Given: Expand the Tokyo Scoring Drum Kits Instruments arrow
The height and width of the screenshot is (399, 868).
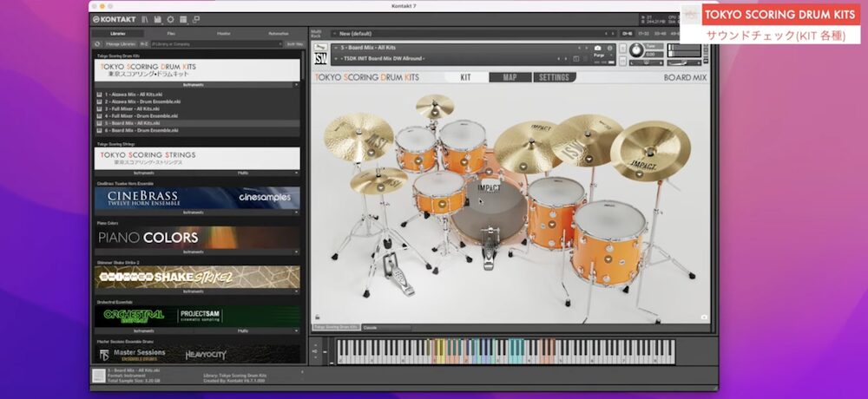Looking at the screenshot, I should (x=296, y=85).
